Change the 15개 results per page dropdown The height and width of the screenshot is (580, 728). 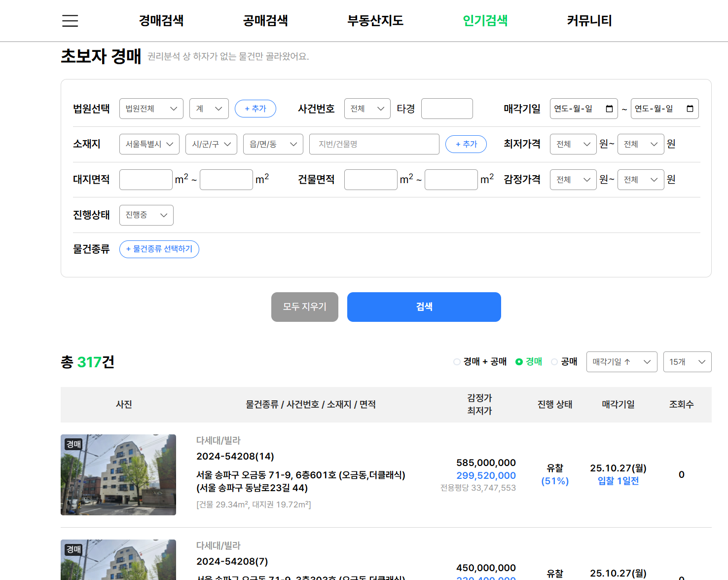(687, 362)
